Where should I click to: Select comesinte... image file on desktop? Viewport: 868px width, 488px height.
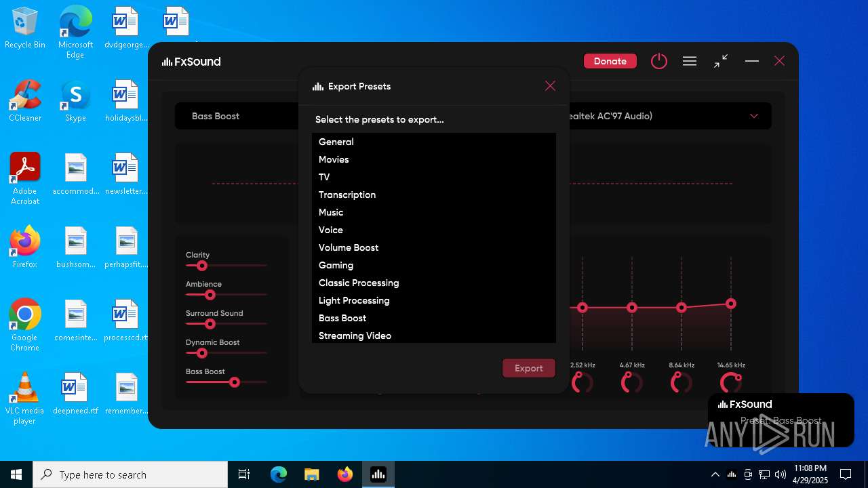coord(75,320)
